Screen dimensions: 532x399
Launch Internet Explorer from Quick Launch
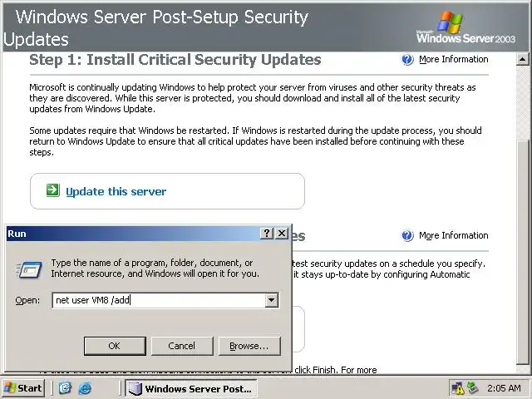84,387
